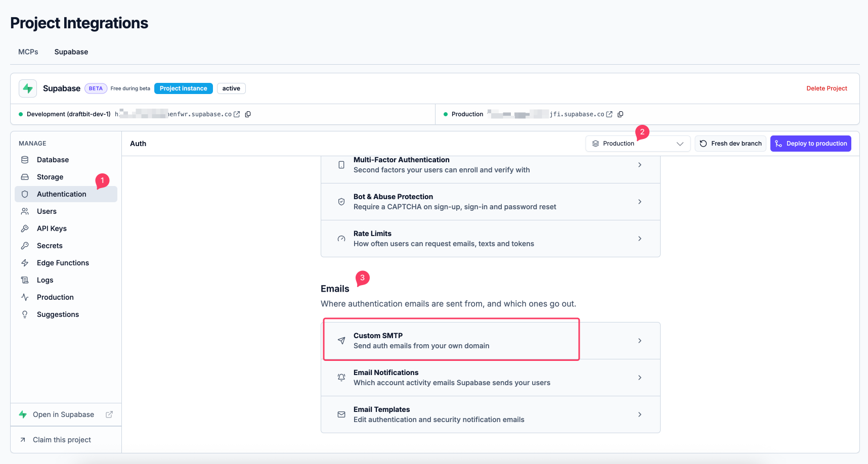The width and height of the screenshot is (868, 464).
Task: Expand the Custom SMTP row chevron
Action: point(640,341)
